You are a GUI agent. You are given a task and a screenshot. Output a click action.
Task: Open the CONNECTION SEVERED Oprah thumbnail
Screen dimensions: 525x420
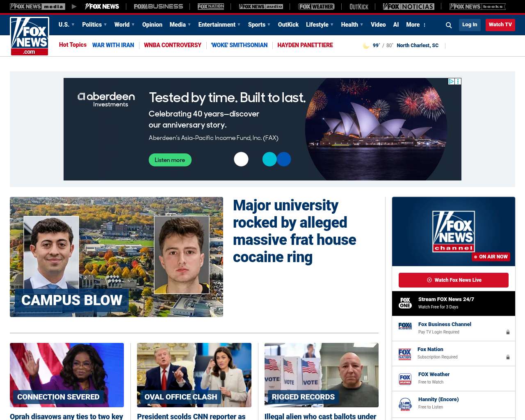(x=67, y=375)
